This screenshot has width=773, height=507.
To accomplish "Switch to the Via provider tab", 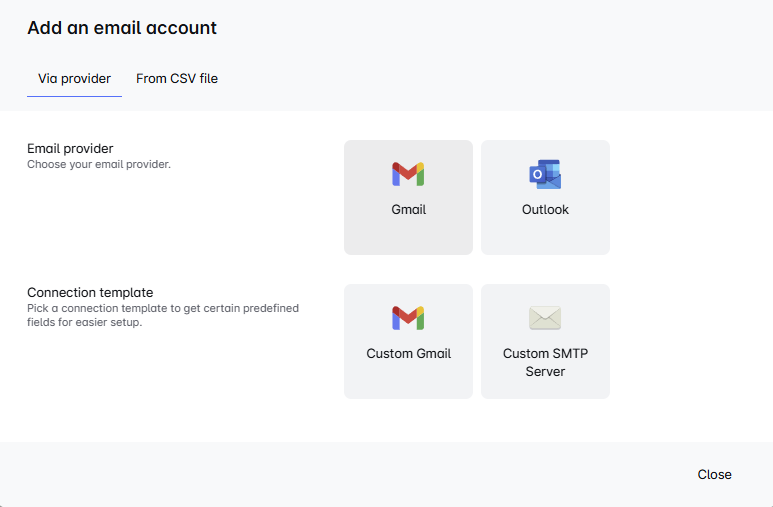I will (74, 79).
